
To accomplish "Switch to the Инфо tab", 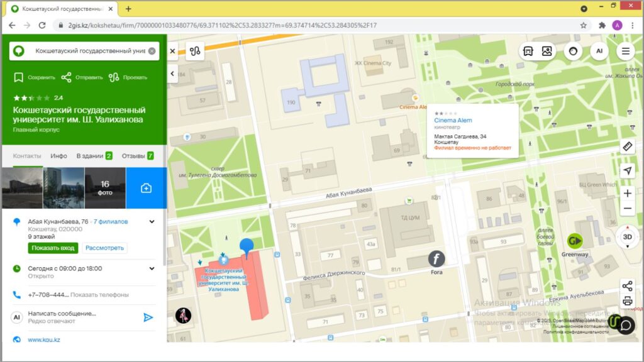I will click(59, 156).
